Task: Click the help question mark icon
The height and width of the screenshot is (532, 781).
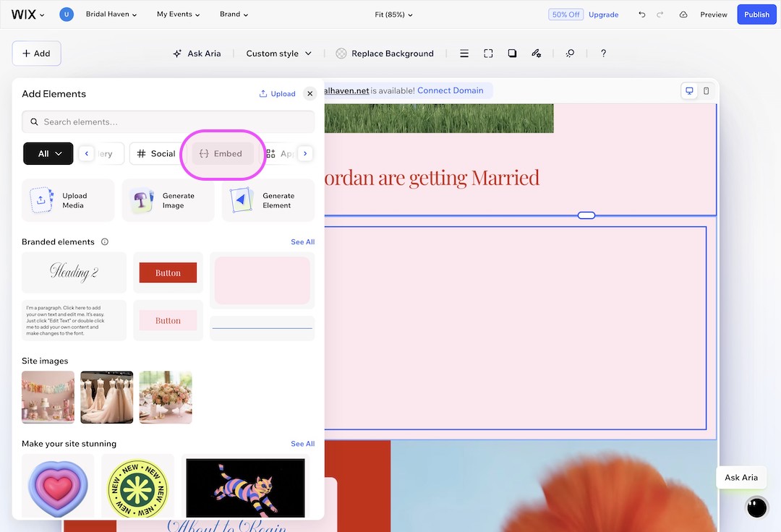Action: click(x=603, y=53)
